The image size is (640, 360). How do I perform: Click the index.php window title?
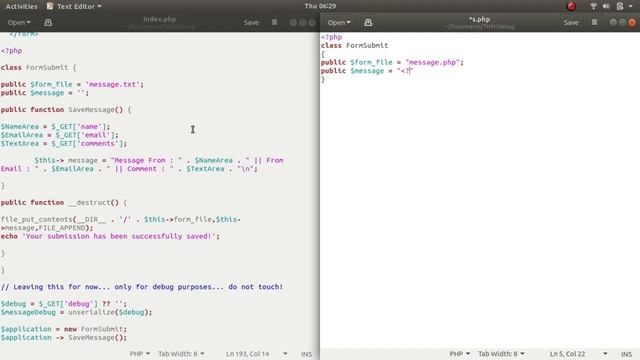pyautogui.click(x=160, y=19)
